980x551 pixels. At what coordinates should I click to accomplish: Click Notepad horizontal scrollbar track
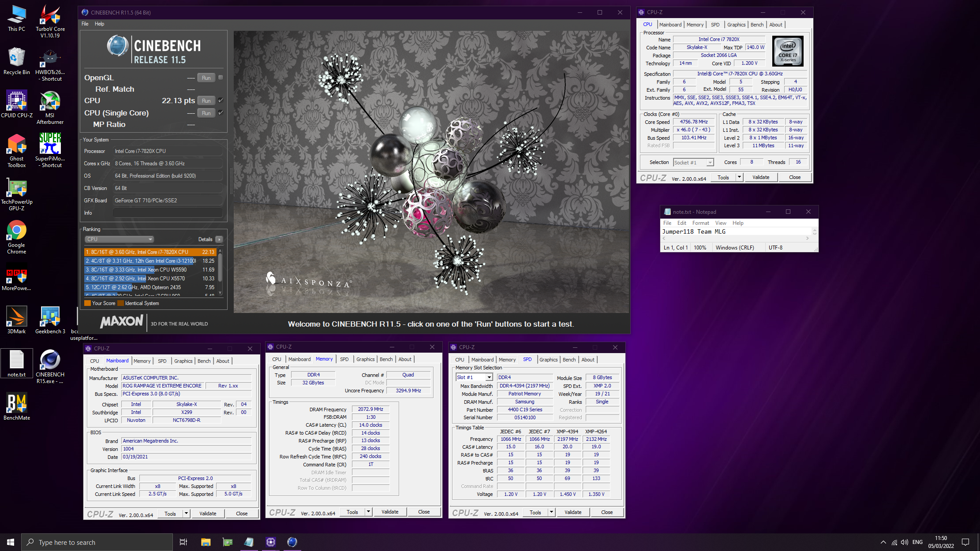click(x=735, y=238)
